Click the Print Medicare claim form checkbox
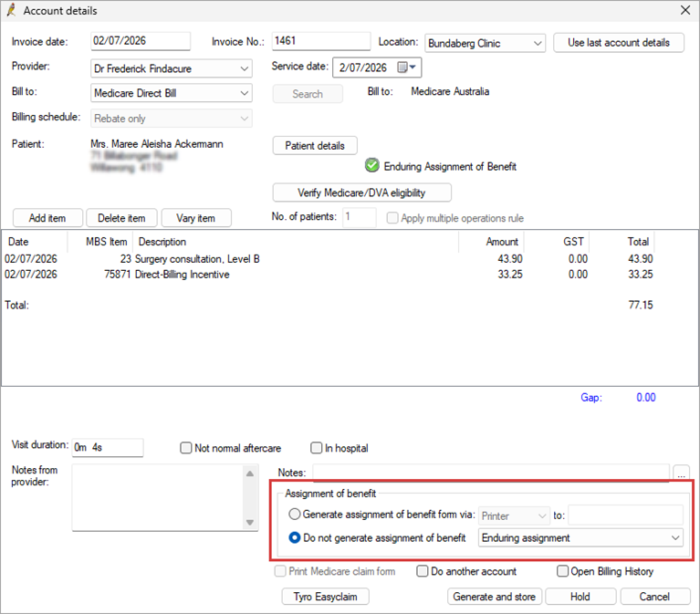The image size is (700, 614). coord(280,571)
